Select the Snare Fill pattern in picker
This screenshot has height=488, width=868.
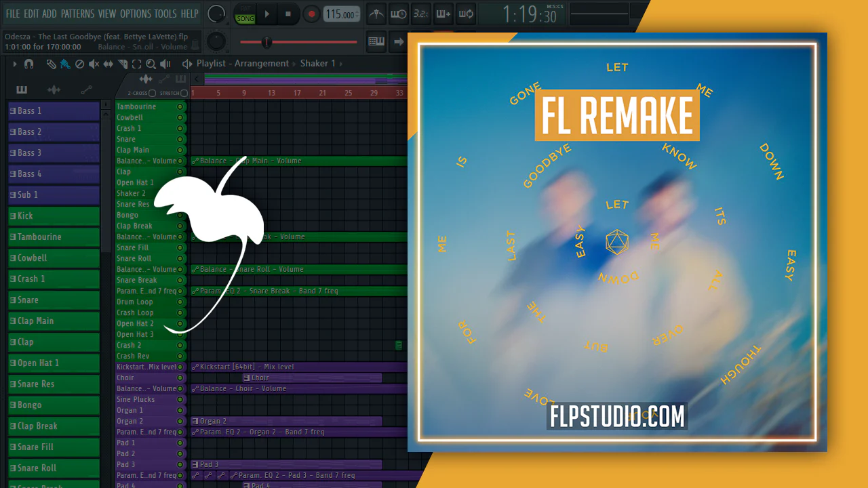click(x=54, y=447)
